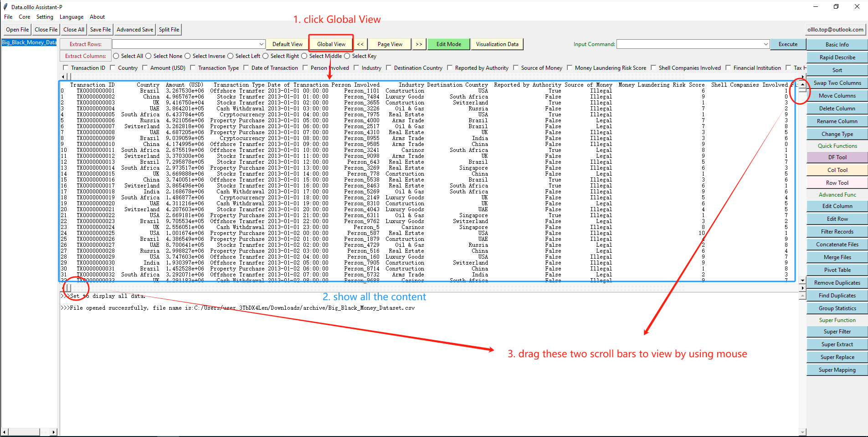
Task: Switch to Global View
Action: 331,44
